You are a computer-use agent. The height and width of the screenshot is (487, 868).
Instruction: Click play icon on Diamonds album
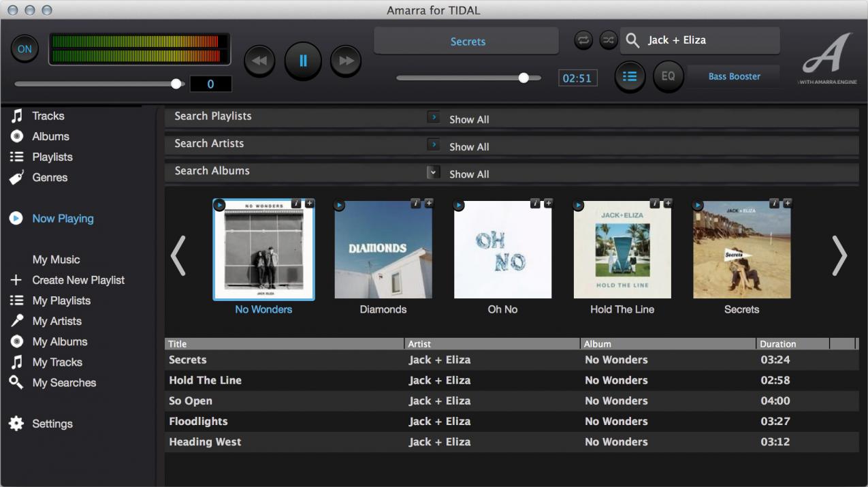339,205
